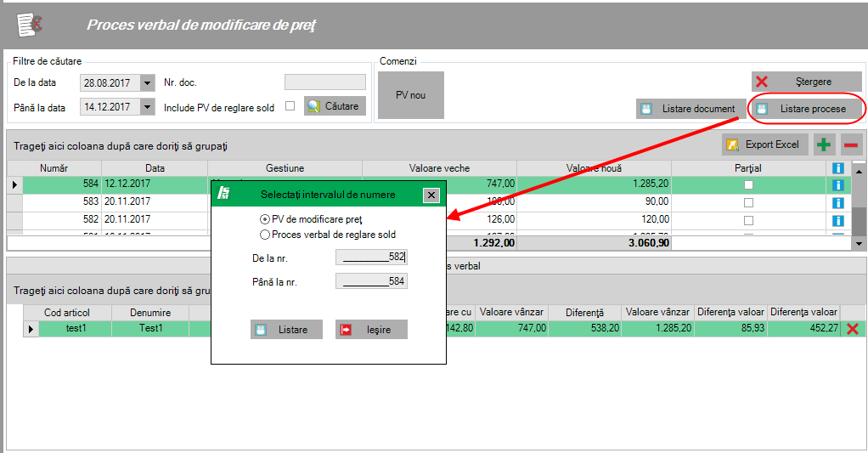This screenshot has width=868, height=453.
Task: Click the Nr. doc. input field
Action: 325,82
